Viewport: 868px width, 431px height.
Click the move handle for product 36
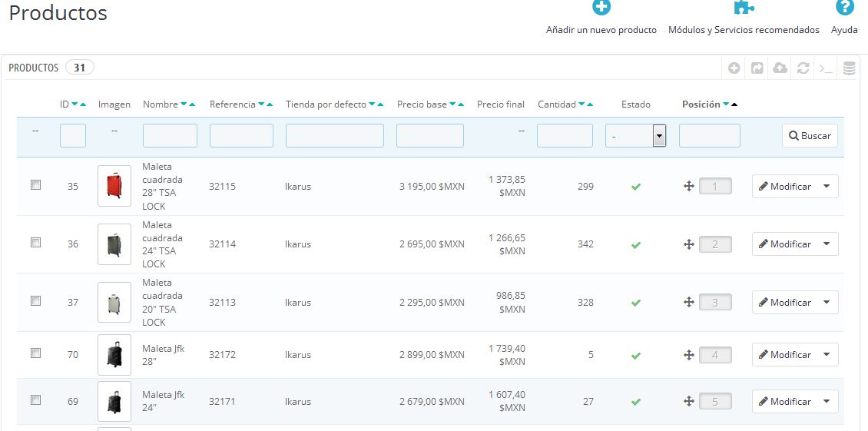(689, 244)
